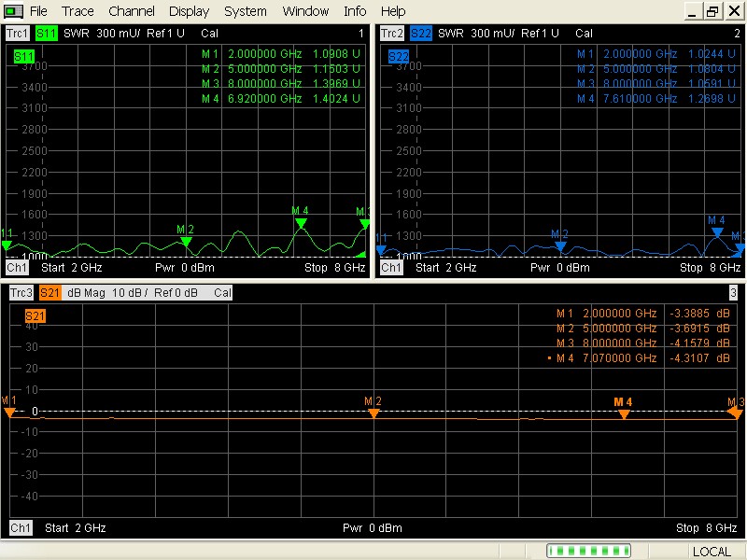Select the blue S22 trace header label
This screenshot has width=747, height=560.
tap(421, 34)
